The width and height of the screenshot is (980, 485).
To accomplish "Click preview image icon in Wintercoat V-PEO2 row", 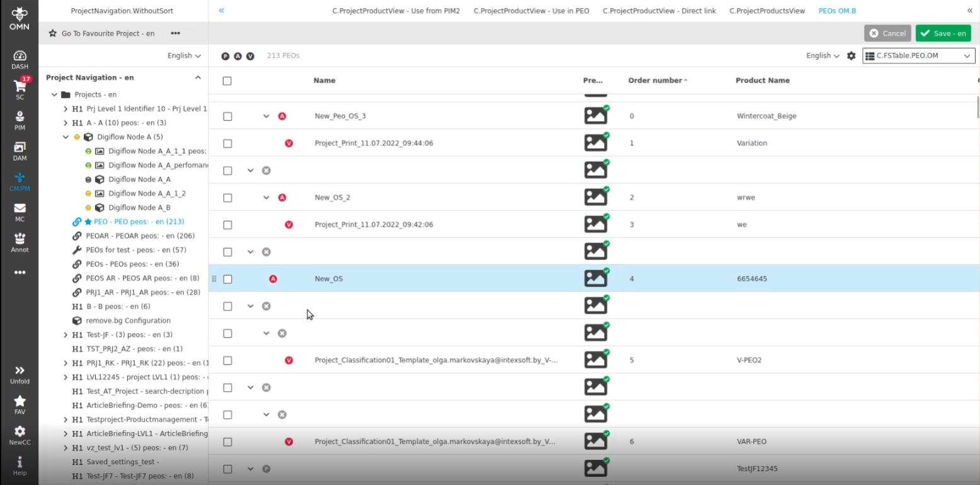I will point(596,360).
